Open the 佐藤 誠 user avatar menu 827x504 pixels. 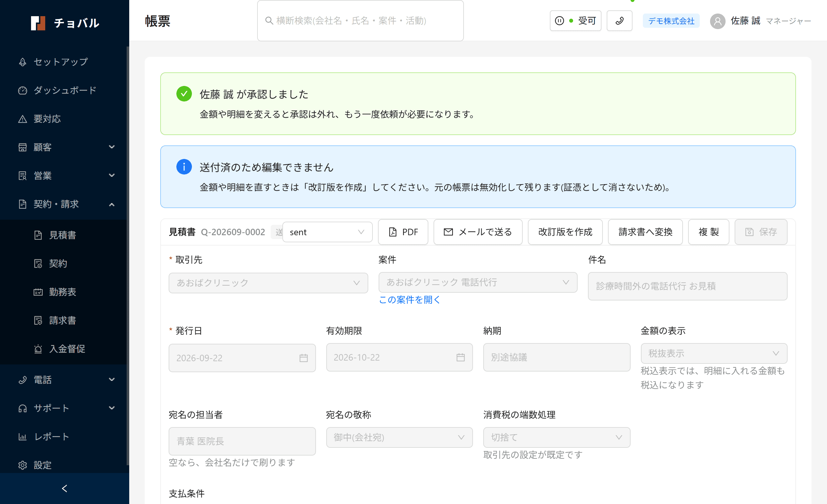717,21
